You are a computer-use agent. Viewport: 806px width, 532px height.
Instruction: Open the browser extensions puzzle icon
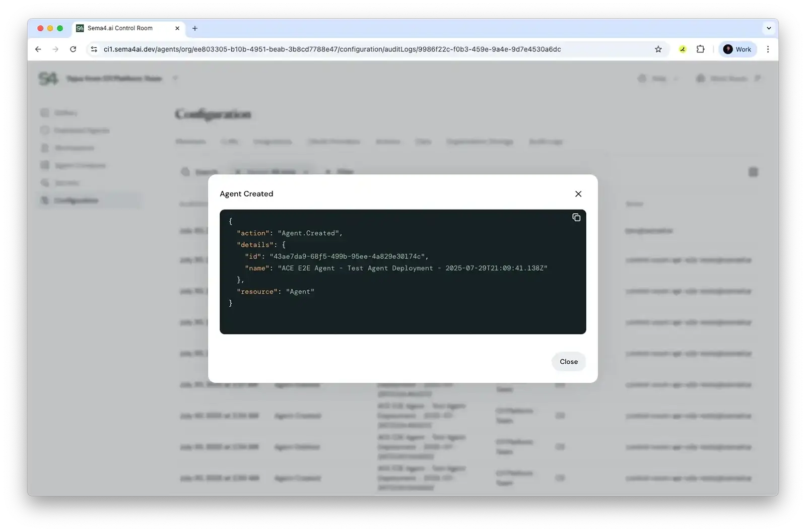[700, 49]
